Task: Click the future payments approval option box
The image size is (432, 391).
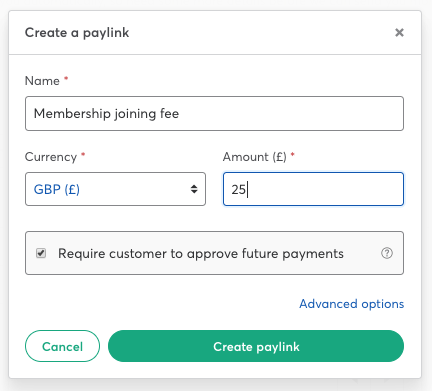Action: [x=214, y=253]
